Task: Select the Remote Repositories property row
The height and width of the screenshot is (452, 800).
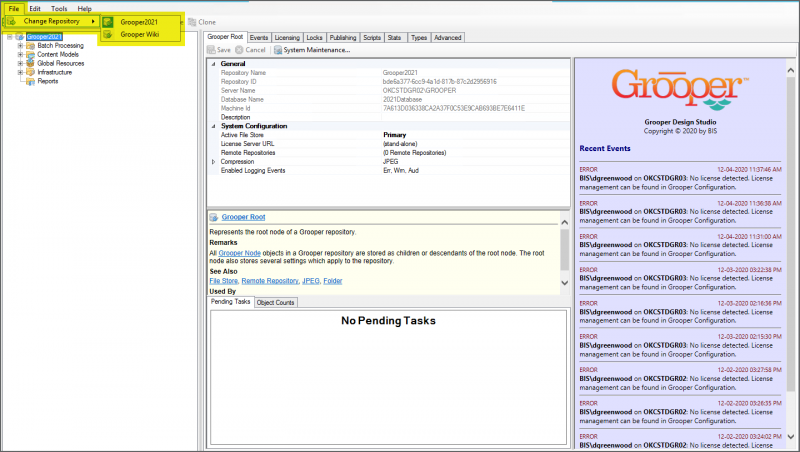Action: (x=388, y=153)
